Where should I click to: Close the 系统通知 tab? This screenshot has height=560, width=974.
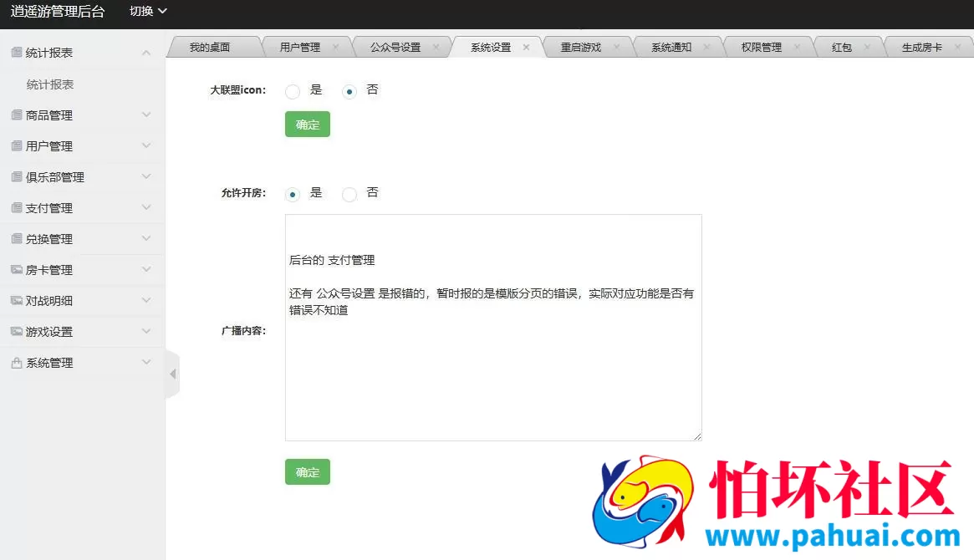pyautogui.click(x=706, y=47)
